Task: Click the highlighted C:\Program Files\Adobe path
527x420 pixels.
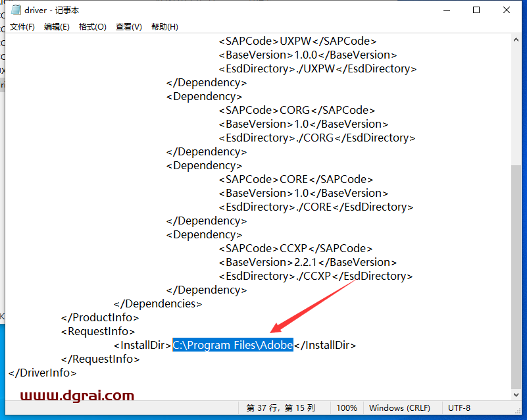Action: 233,346
